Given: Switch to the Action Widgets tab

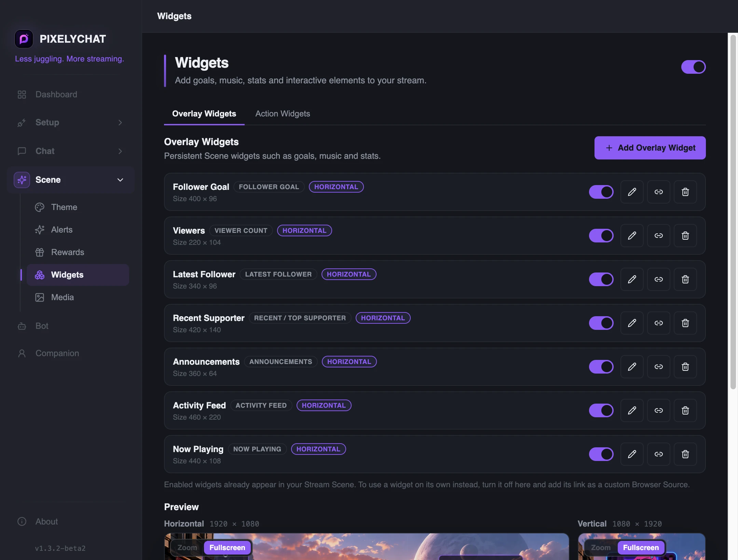Looking at the screenshot, I should (x=283, y=114).
